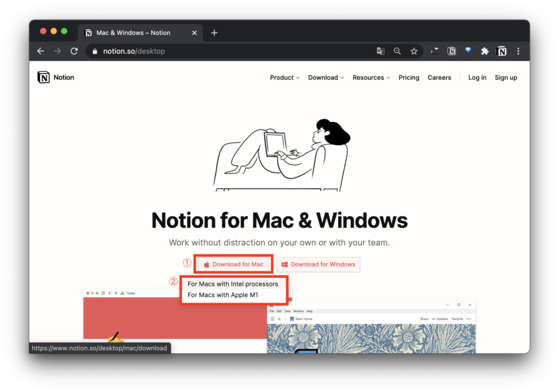Click the blue gem extension icon
This screenshot has height=392, width=559.
click(468, 51)
